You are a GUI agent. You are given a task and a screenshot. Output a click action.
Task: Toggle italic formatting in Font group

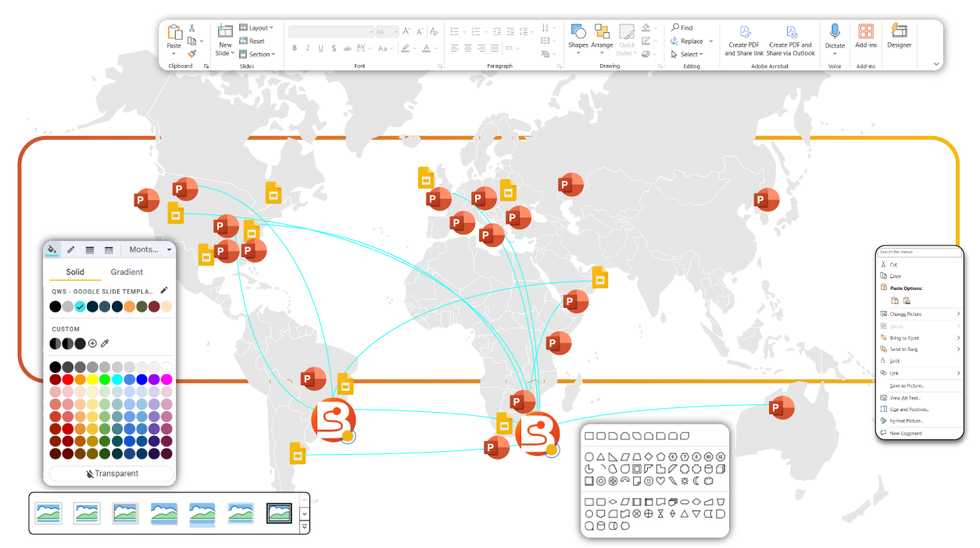(309, 48)
